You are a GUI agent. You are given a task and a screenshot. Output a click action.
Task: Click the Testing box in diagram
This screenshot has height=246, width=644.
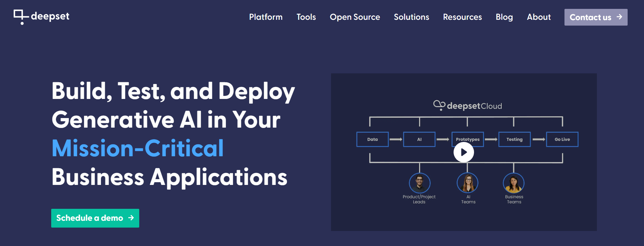click(x=514, y=139)
